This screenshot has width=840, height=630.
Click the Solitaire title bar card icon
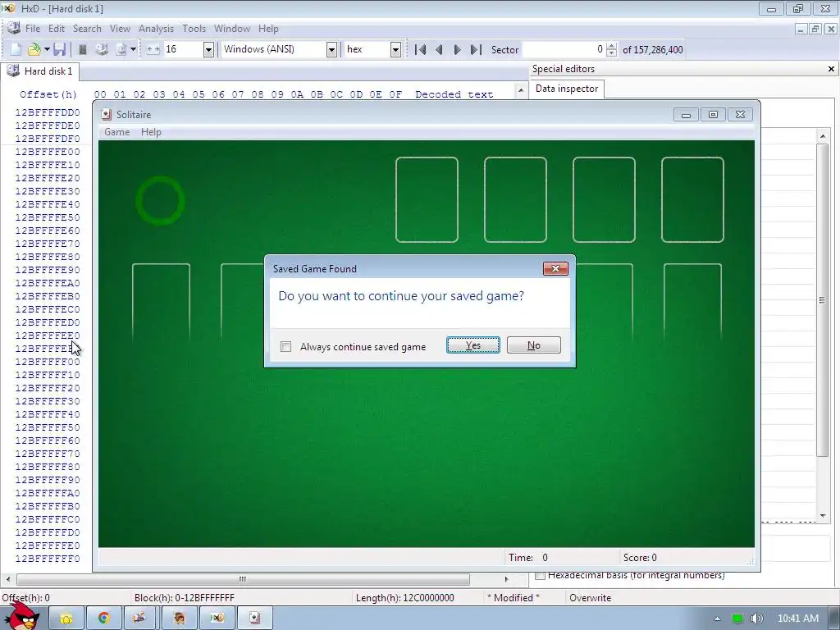(x=107, y=114)
